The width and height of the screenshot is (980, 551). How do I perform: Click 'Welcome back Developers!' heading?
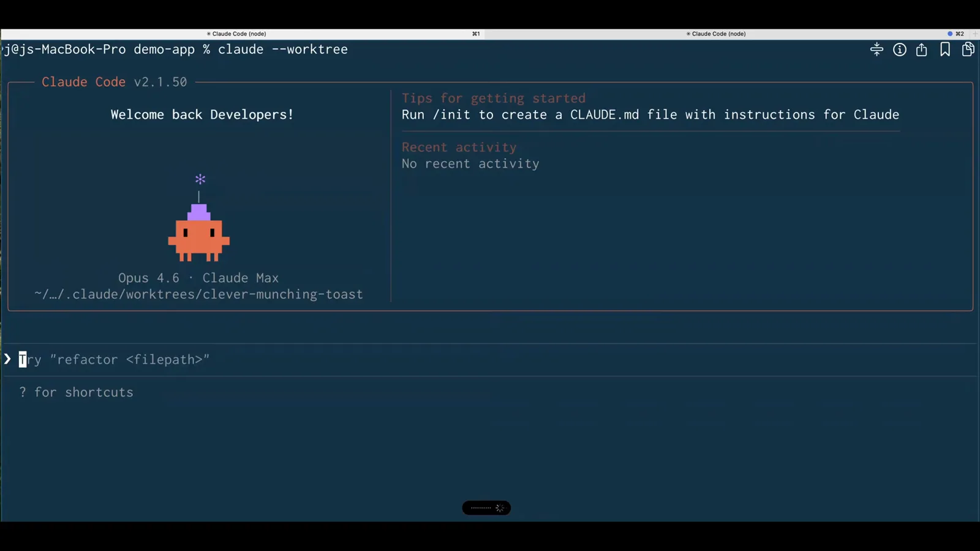coord(202,114)
